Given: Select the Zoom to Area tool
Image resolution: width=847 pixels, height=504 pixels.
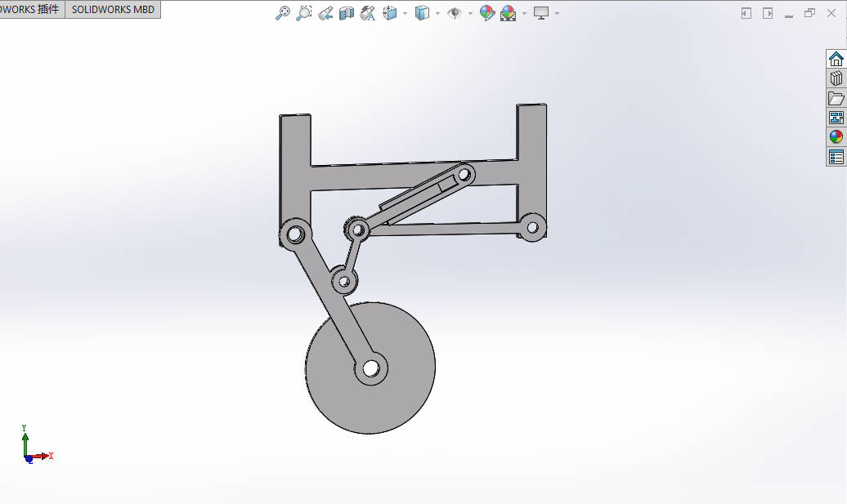Looking at the screenshot, I should (x=304, y=13).
